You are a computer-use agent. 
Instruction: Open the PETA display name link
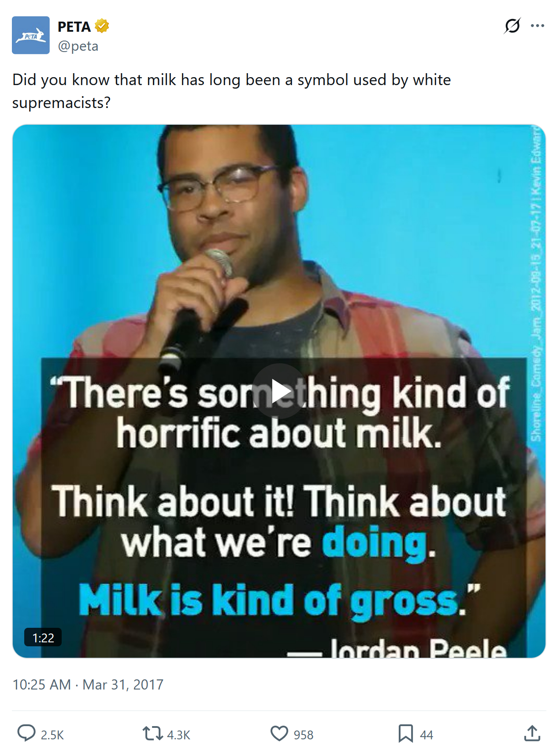(x=74, y=27)
